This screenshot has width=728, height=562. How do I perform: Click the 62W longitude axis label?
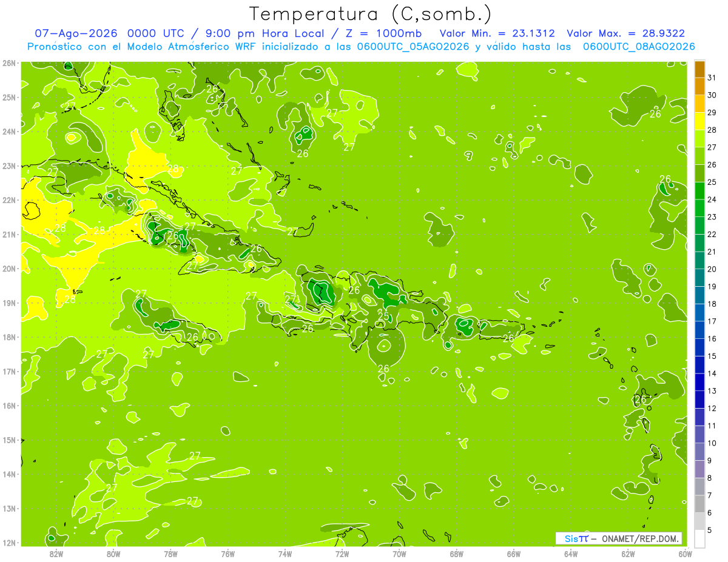(628, 554)
